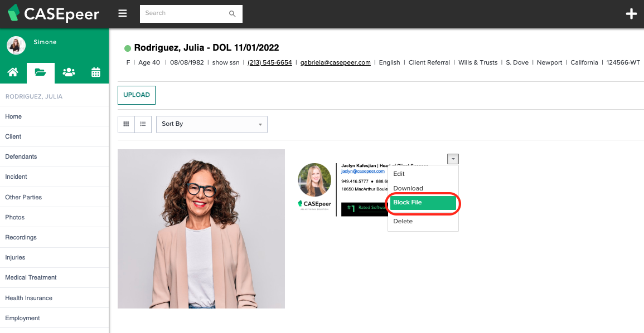644x333 pixels.
Task: Open the calendar icon
Action: point(94,72)
